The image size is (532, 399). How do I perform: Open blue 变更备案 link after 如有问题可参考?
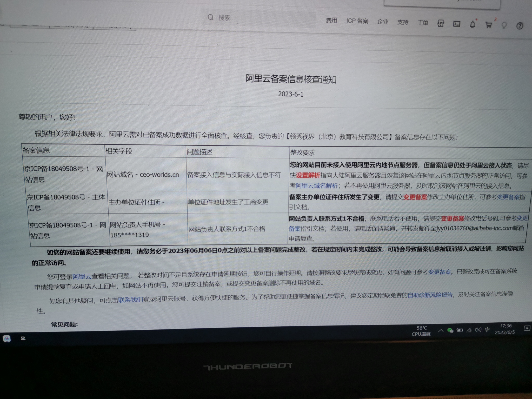pos(439,272)
